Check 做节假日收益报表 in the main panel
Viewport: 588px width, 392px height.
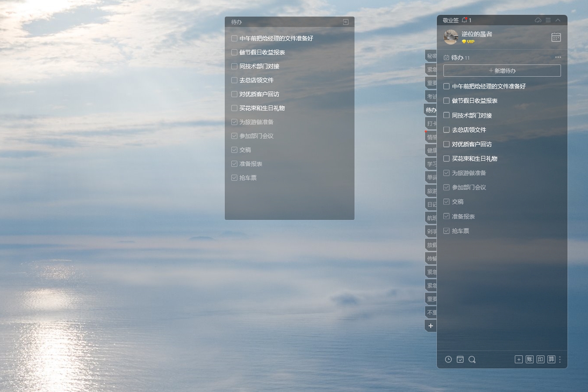click(x=446, y=101)
